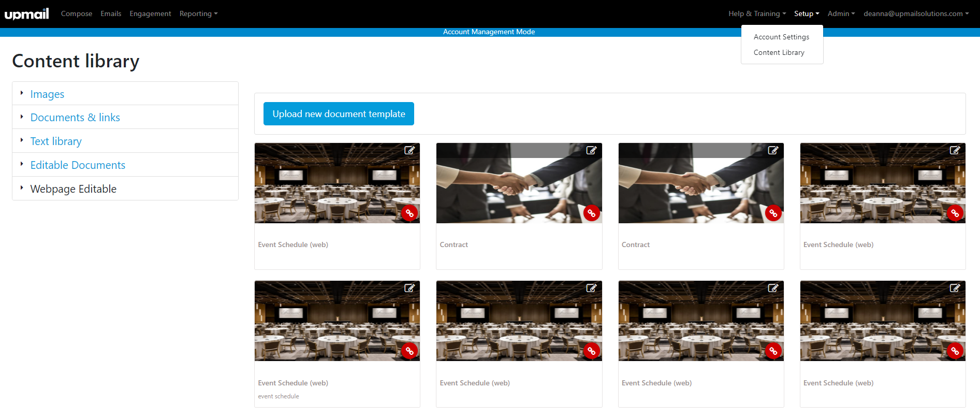Click edit icon on top-row leftmost Event Schedule card
980x417 pixels.
(409, 150)
